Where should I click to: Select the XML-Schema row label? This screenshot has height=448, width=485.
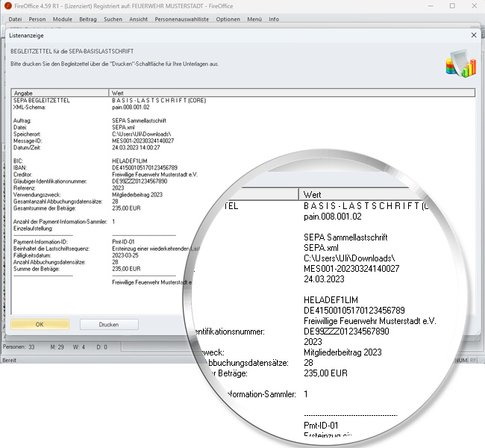click(x=30, y=107)
